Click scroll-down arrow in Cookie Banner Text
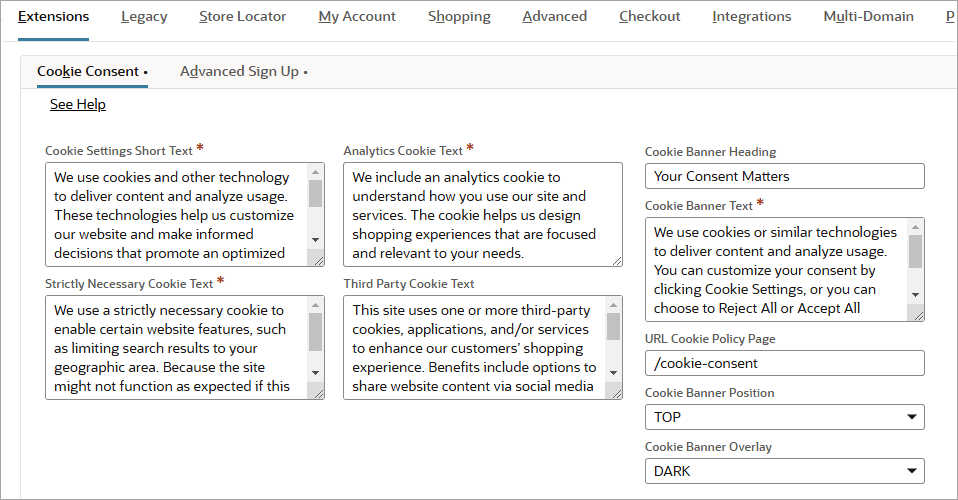This screenshot has height=500, width=958. pyautogui.click(x=915, y=295)
